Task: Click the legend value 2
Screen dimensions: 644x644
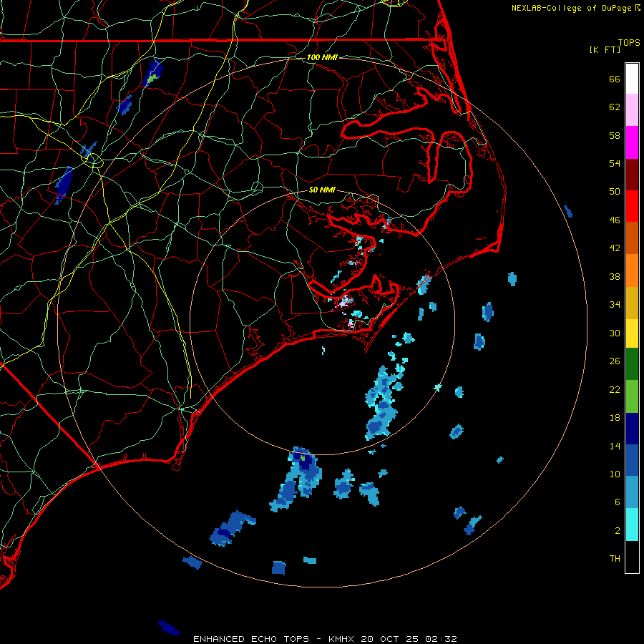Action: click(x=618, y=531)
